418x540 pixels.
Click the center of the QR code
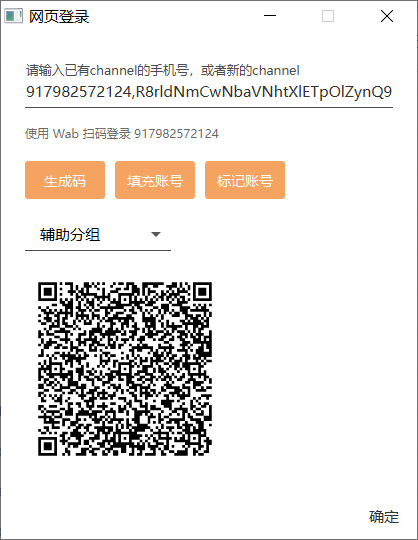pyautogui.click(x=125, y=369)
